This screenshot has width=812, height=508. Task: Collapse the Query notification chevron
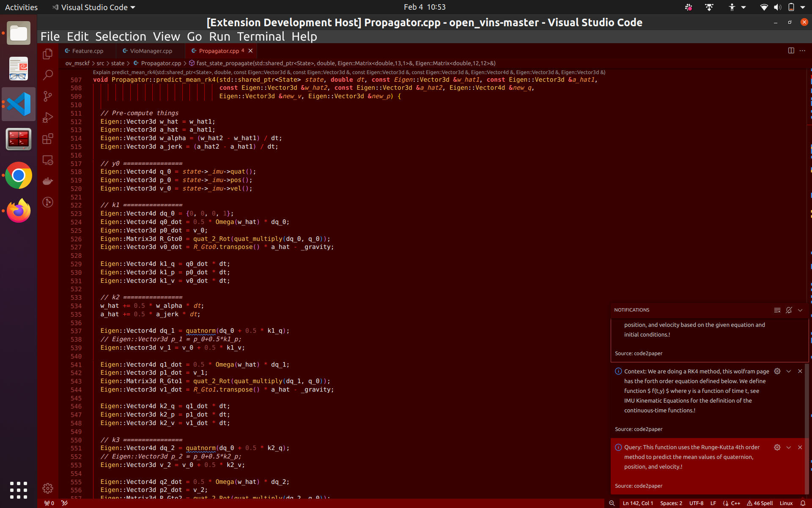(x=788, y=447)
